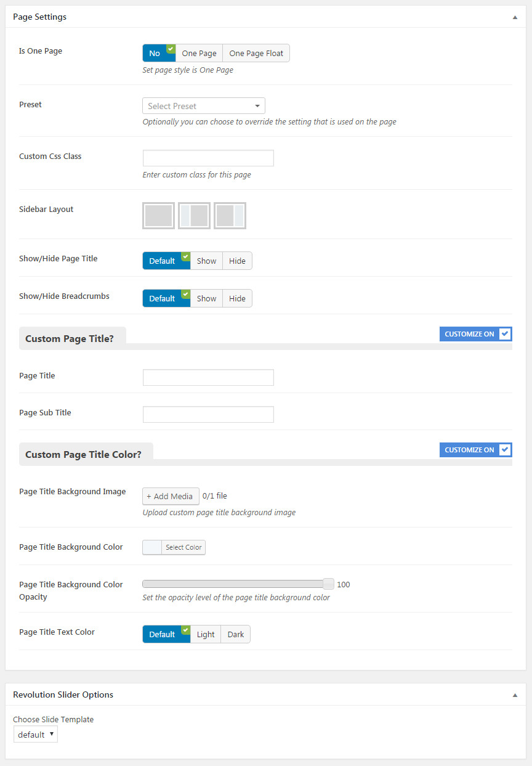Click the background color opacity slider handle
This screenshot has width=532, height=766.
(328, 584)
